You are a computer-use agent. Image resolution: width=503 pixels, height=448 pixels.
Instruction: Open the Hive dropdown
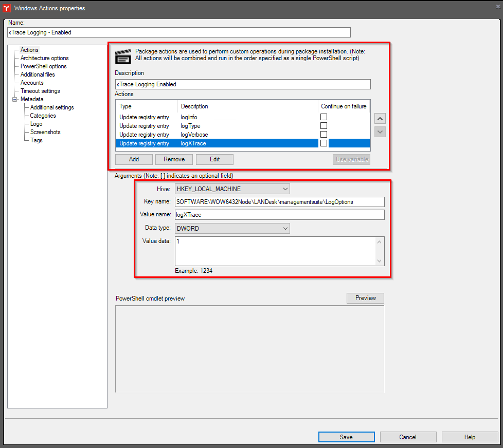pos(232,189)
